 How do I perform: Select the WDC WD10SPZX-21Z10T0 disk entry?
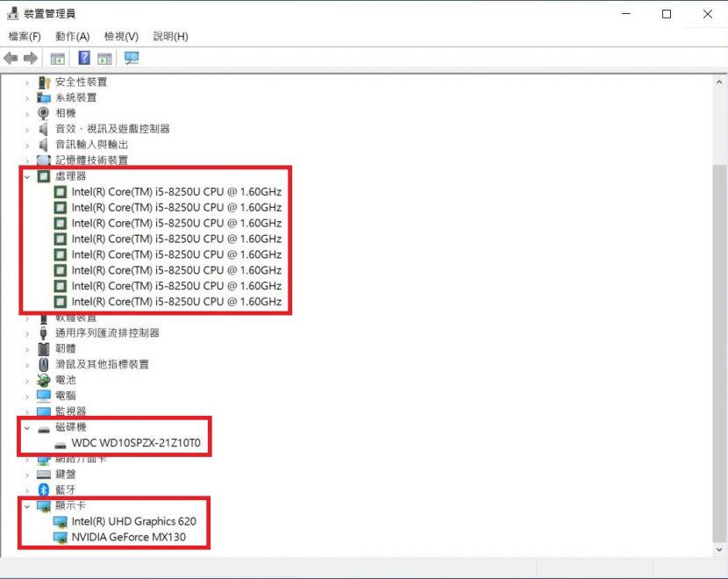click(x=136, y=443)
